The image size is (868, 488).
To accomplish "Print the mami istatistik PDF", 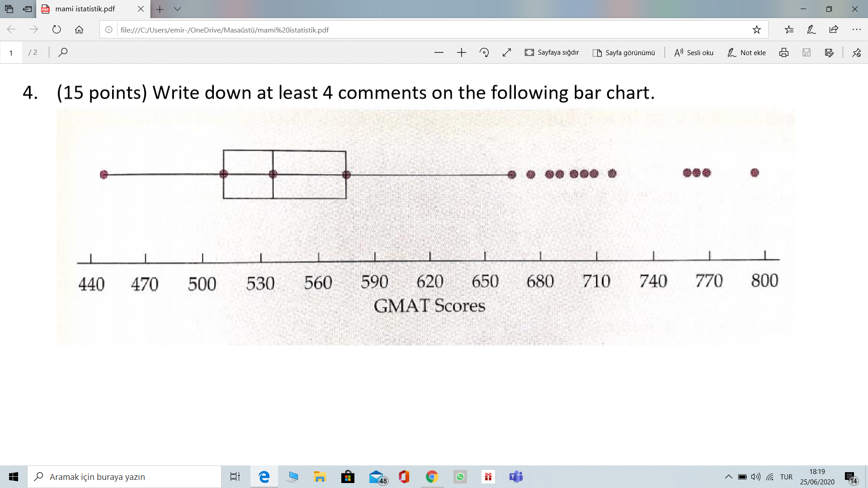I will point(783,52).
